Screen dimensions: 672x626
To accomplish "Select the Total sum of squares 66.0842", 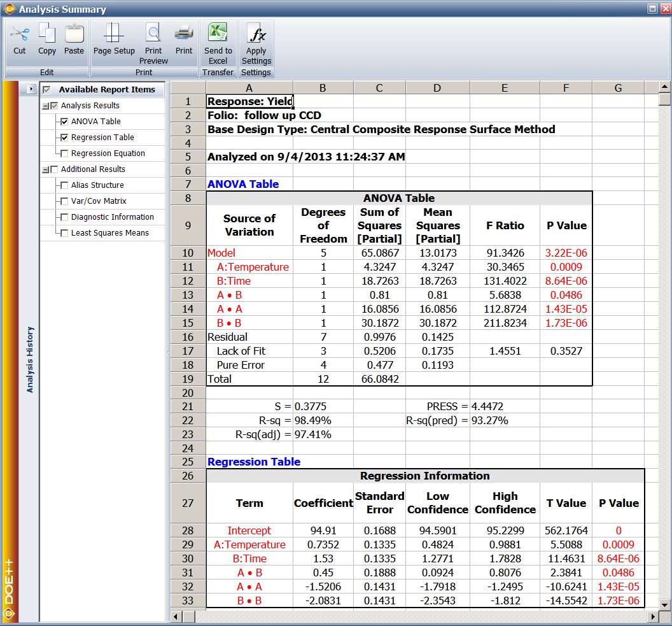I will point(380,380).
